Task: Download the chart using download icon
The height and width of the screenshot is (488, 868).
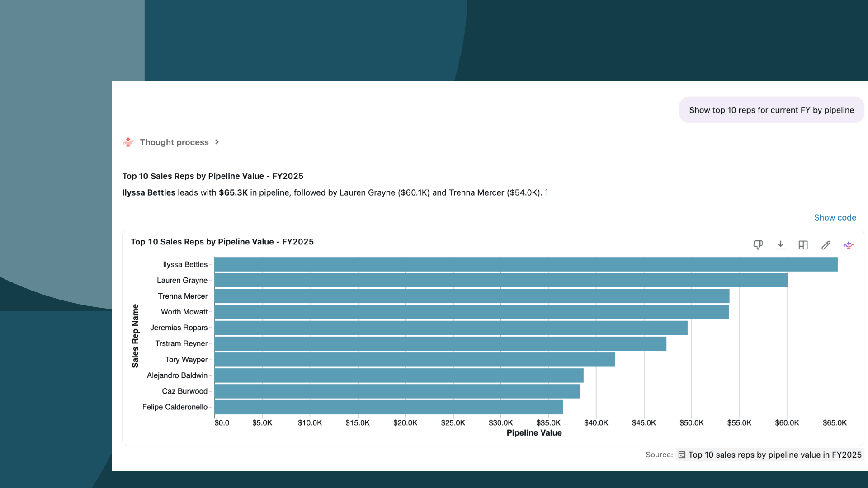Action: tap(781, 245)
